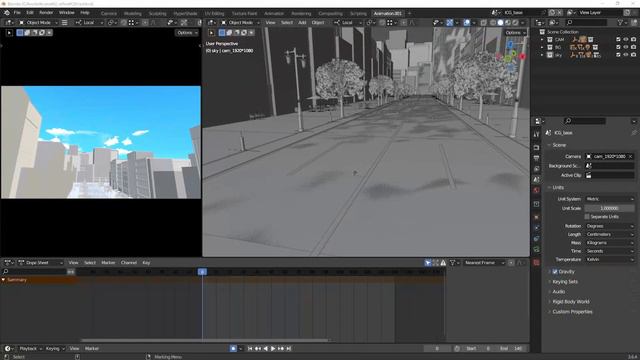This screenshot has height=360, width=640.
Task: Expand the BG collection in outliner
Action: pos(542,47)
